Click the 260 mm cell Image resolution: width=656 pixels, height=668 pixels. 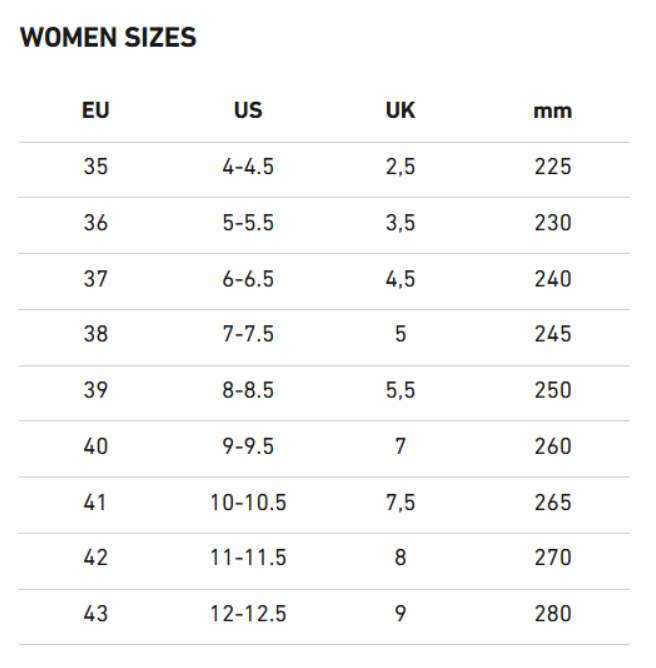point(552,446)
